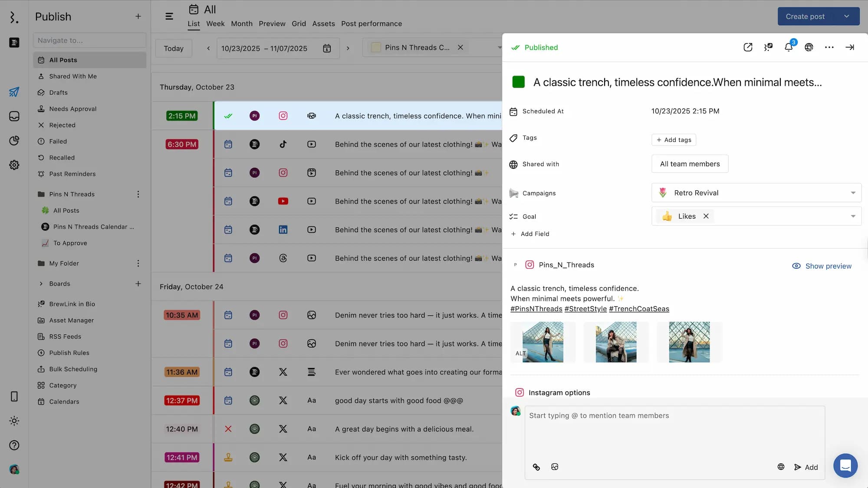This screenshot has height=488, width=868.
Task: Open the first trench coat image thumbnail
Action: click(542, 342)
